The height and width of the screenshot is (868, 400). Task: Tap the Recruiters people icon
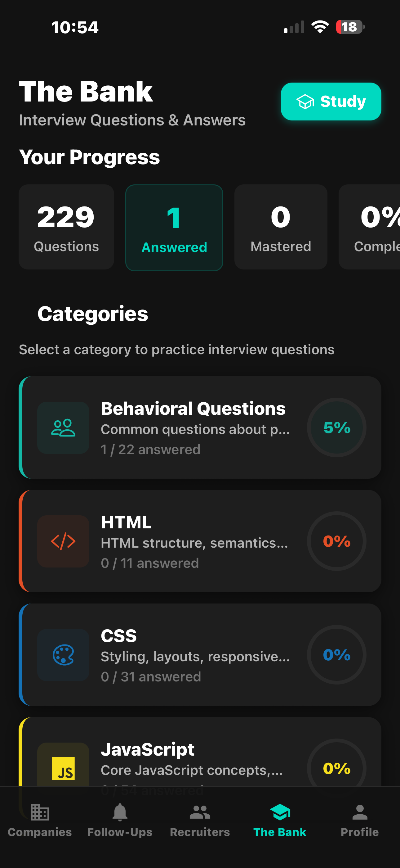click(200, 812)
